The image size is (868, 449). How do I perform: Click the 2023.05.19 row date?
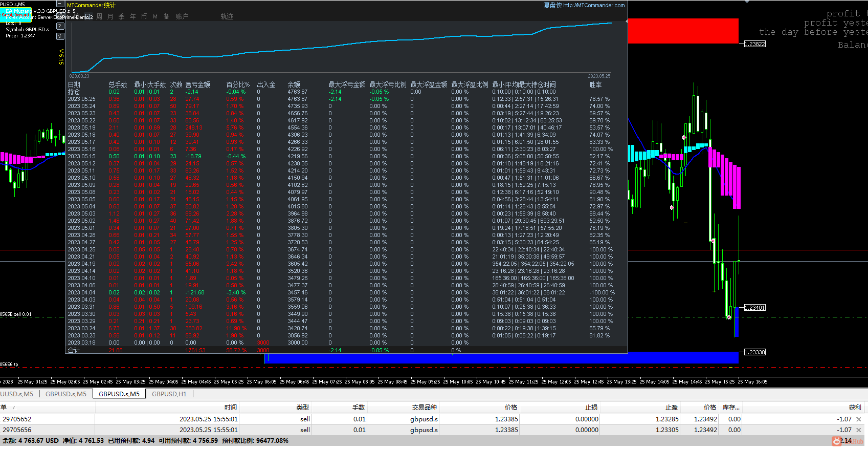tap(81, 128)
